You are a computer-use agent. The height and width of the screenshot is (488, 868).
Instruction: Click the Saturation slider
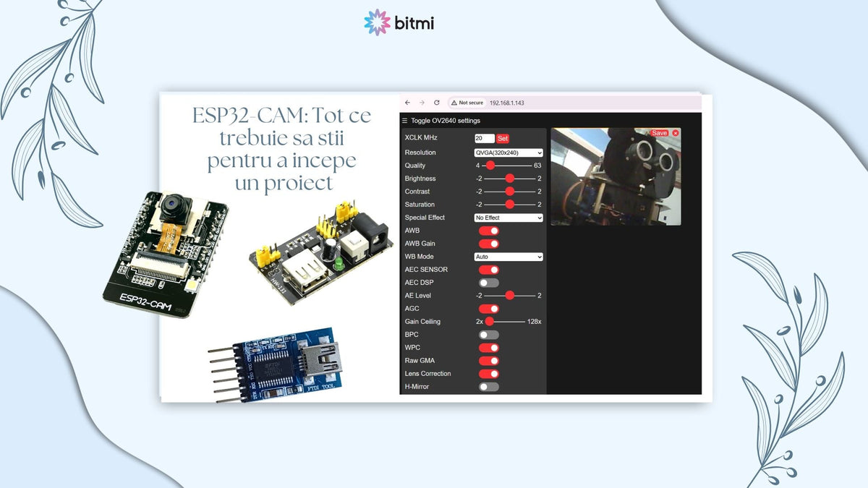[x=509, y=205]
